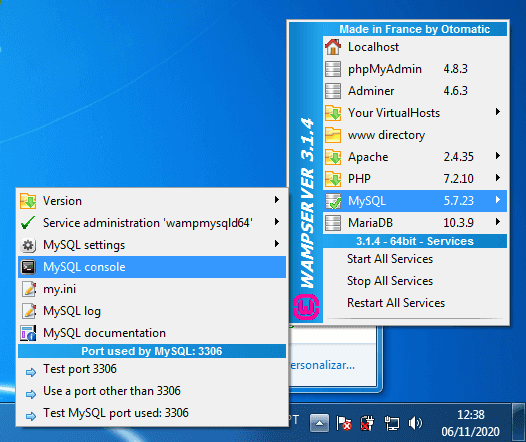Viewport: 526px width, 442px height.
Task: Expand the MariaDB submenu arrow
Action: [498, 222]
